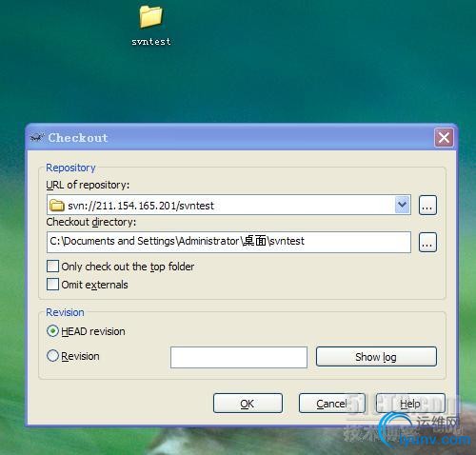Browse repository with URL ellipsis button

pos(427,206)
